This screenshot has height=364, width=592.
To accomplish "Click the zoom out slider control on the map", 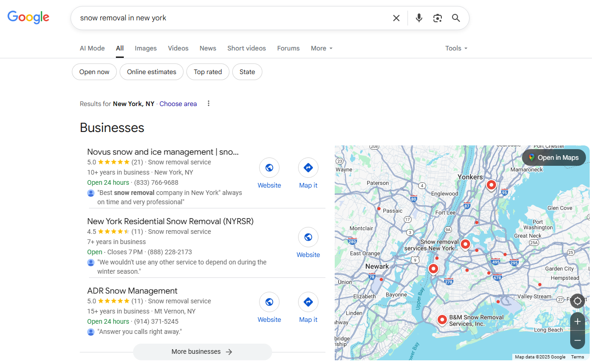I will 577,340.
